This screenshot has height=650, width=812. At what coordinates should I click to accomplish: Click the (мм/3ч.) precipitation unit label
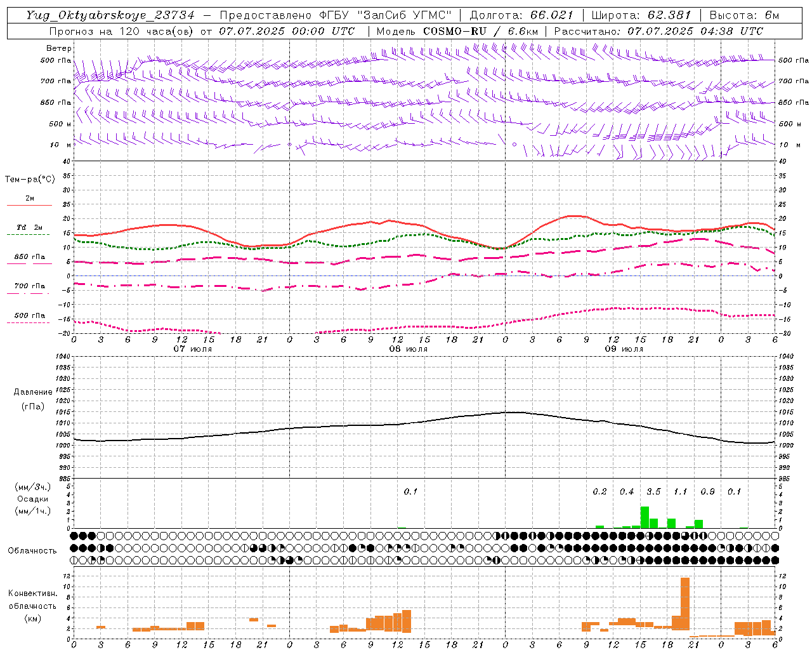33,487
